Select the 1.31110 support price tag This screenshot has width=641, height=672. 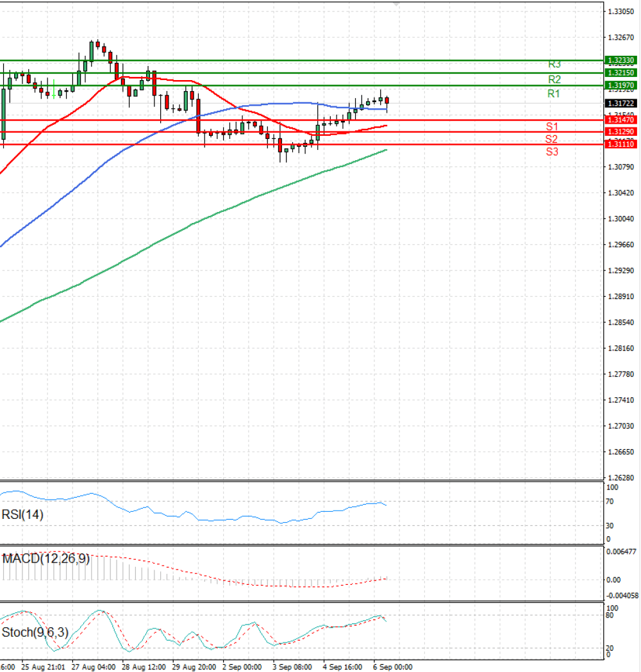[621, 144]
